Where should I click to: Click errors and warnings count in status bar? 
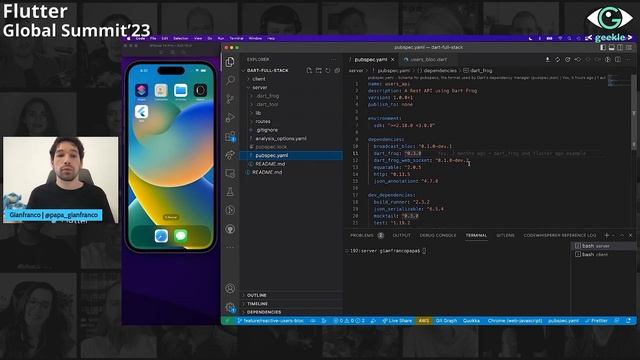click(x=349, y=321)
